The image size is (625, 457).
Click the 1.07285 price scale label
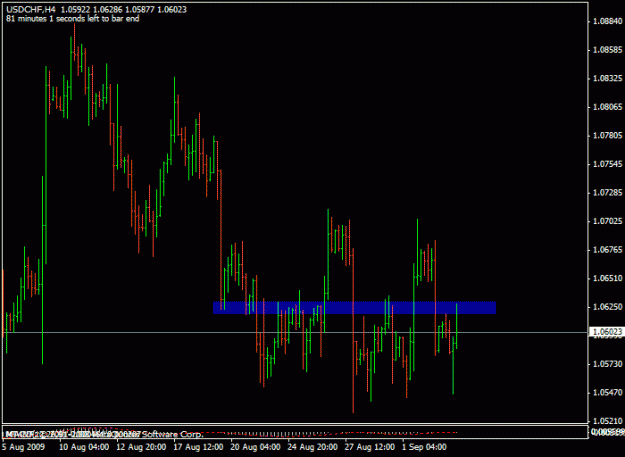coord(607,193)
